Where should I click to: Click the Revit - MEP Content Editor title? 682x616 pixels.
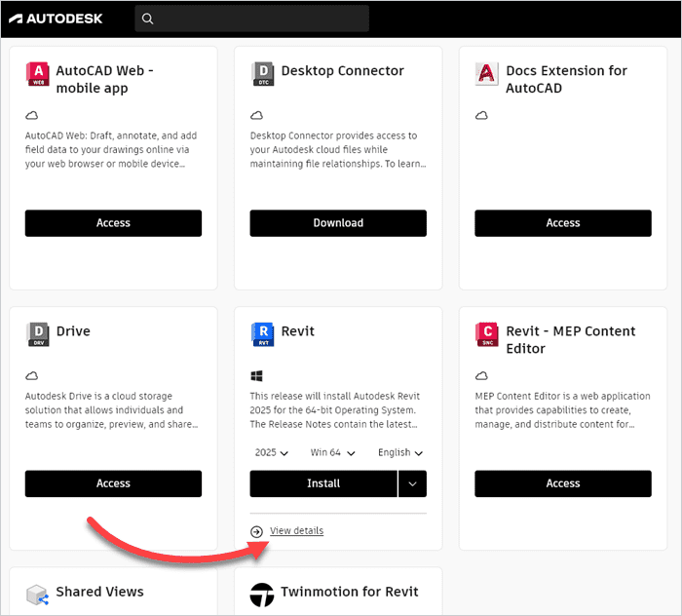coord(570,340)
